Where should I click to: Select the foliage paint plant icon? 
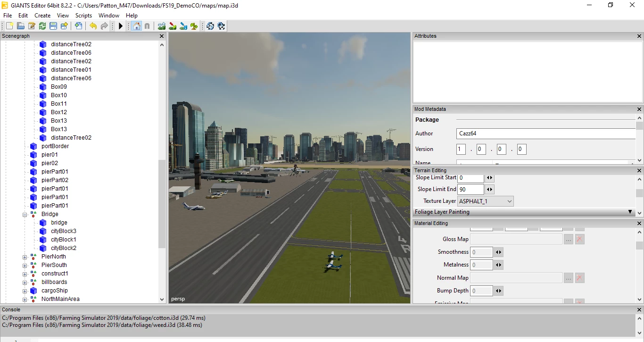(194, 26)
